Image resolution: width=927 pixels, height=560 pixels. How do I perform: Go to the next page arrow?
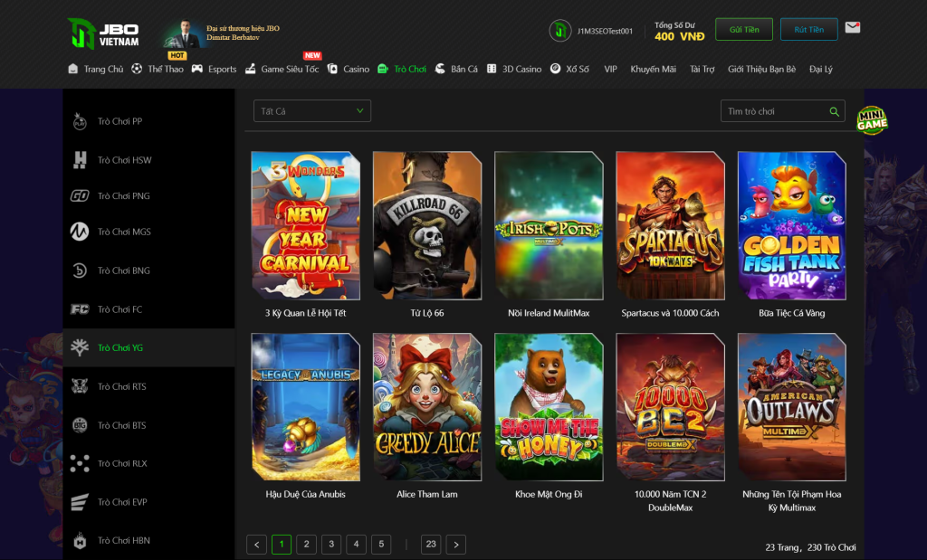point(456,545)
